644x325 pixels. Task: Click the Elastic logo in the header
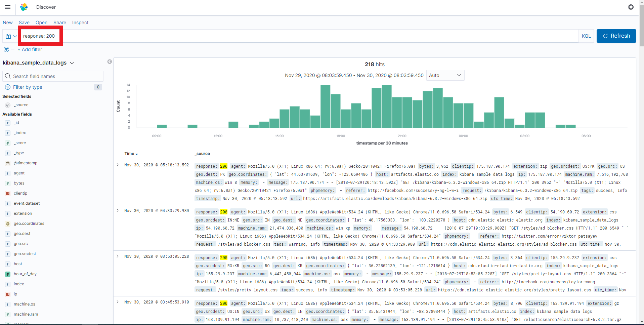tap(24, 7)
